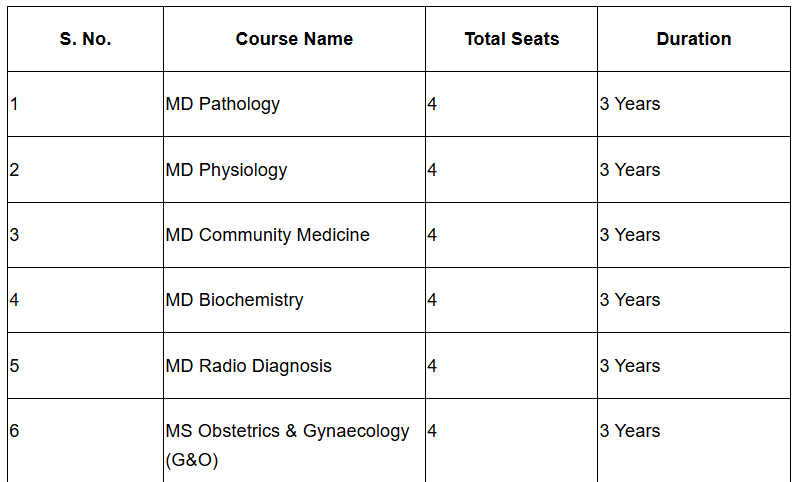Click serial number 5 cell

pyautogui.click(x=15, y=366)
